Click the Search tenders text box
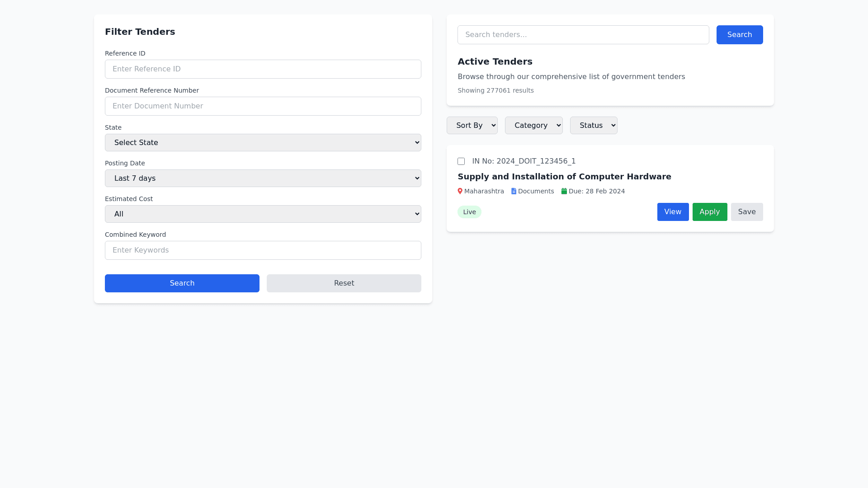This screenshot has width=868, height=488. click(x=583, y=35)
